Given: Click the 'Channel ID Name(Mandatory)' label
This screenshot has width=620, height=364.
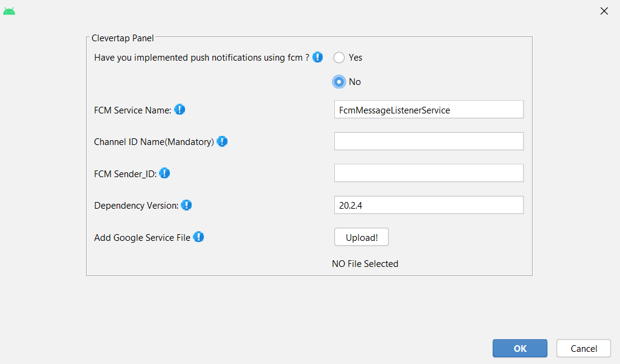Looking at the screenshot, I should tap(154, 142).
